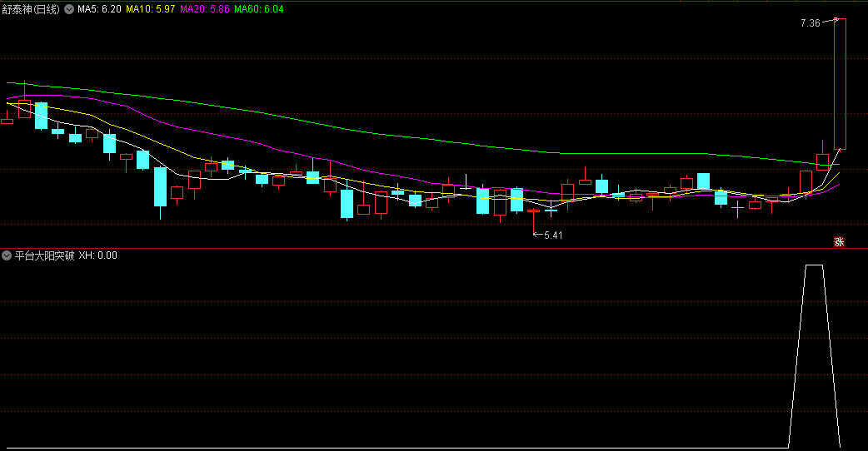Select the MA60: 6.04 label
This screenshot has width=868, height=451.
pos(258,9)
